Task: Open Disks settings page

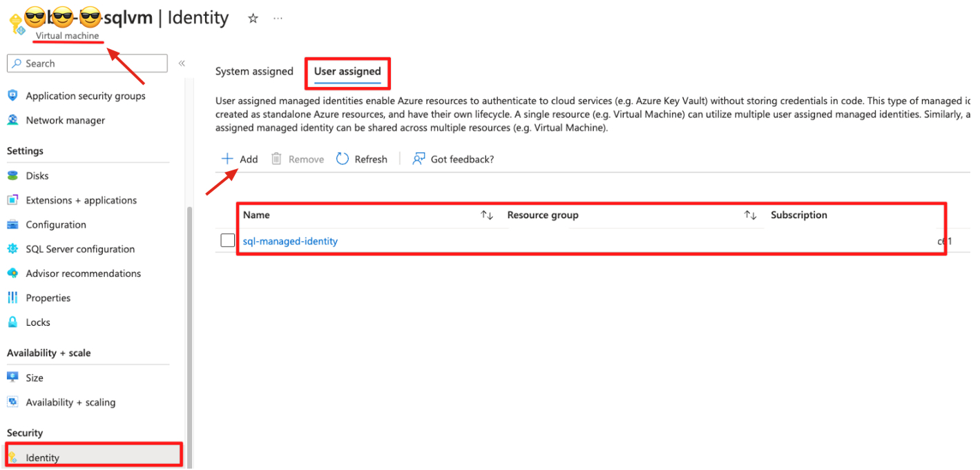Action: point(37,176)
